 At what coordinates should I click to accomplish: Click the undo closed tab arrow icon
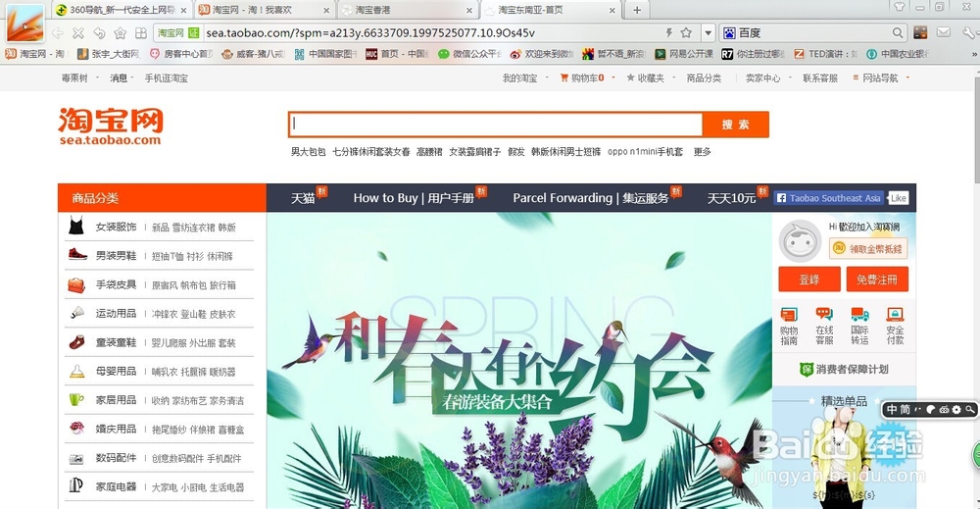[x=99, y=33]
